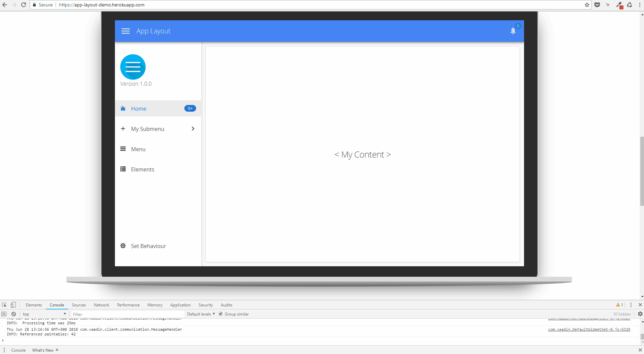Uncheck the Group similar checkbox

[x=220, y=314]
